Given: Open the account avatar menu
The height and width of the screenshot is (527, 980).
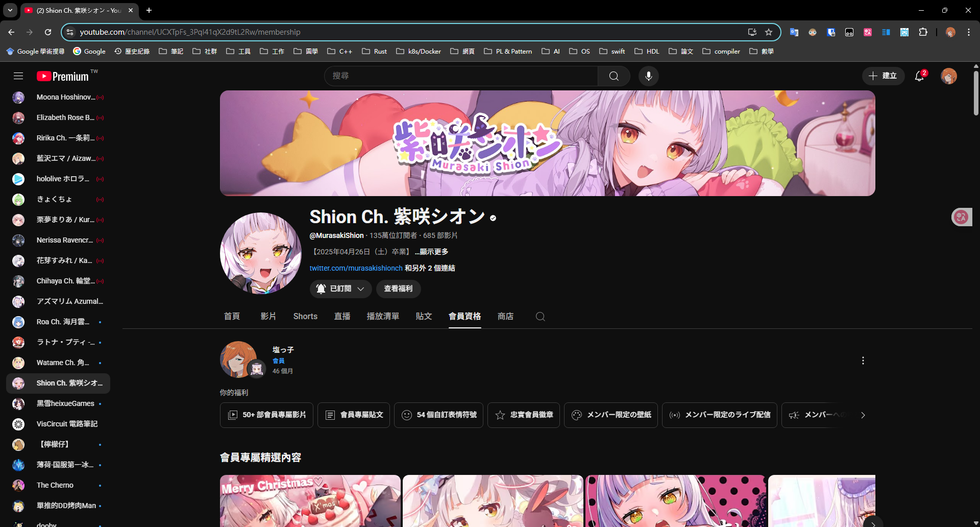Looking at the screenshot, I should 949,76.
